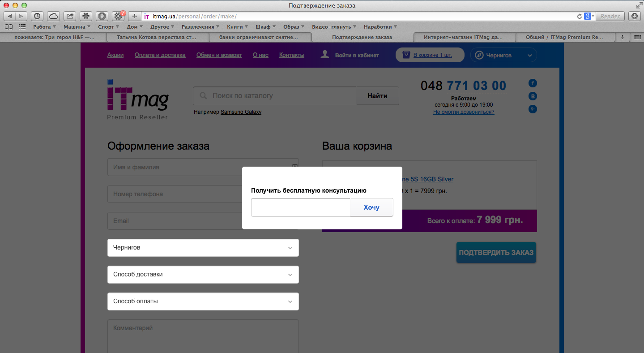644x353 pixels.
Task: Open the Оплата и доставка link
Action: (x=160, y=55)
